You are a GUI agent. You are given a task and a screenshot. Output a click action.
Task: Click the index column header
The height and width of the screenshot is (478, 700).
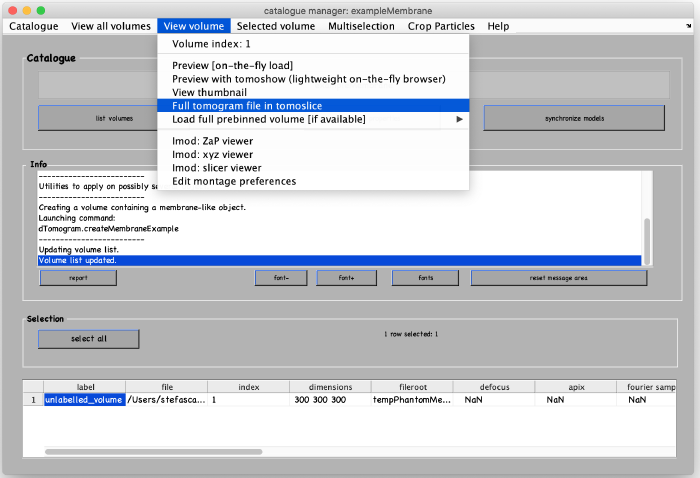[249, 387]
